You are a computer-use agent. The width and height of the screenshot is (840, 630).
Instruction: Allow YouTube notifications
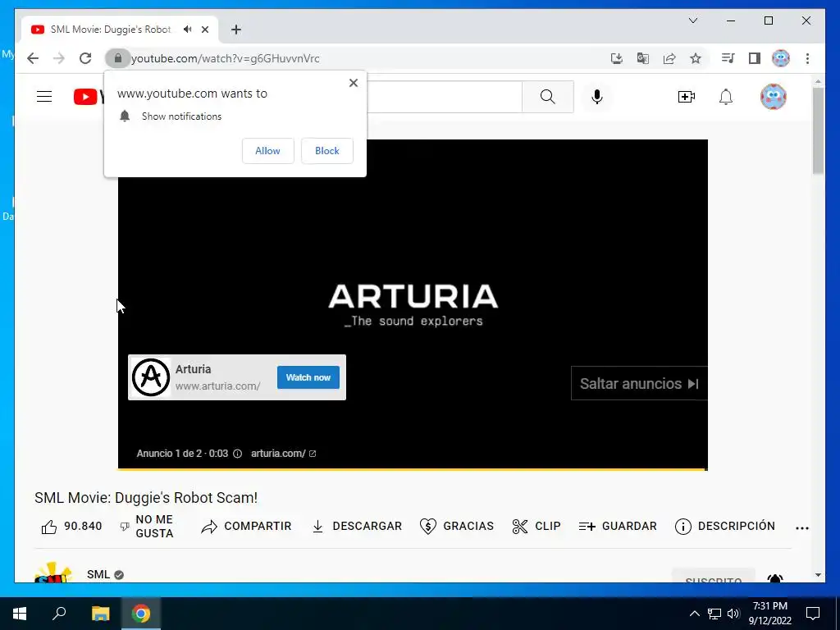(267, 151)
